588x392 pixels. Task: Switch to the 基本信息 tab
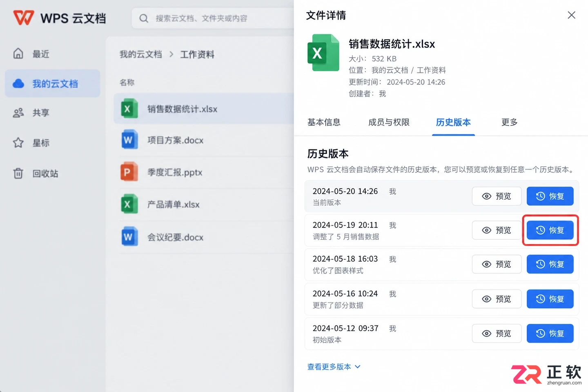(324, 122)
